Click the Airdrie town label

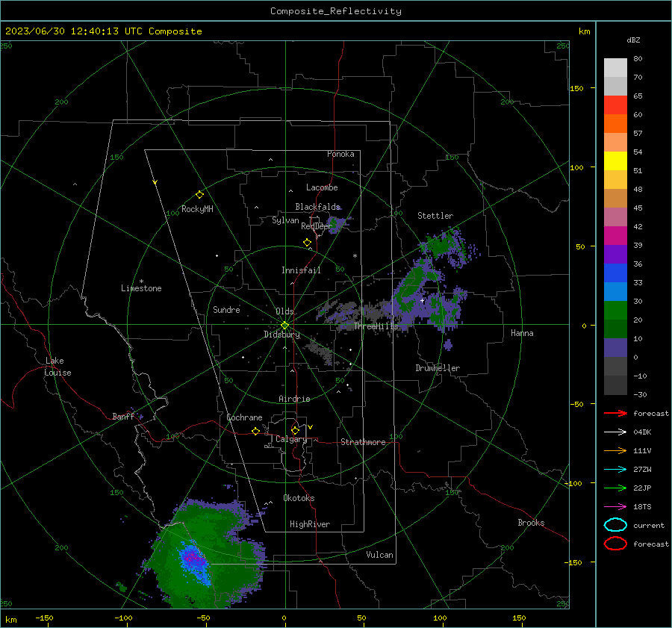294,399
